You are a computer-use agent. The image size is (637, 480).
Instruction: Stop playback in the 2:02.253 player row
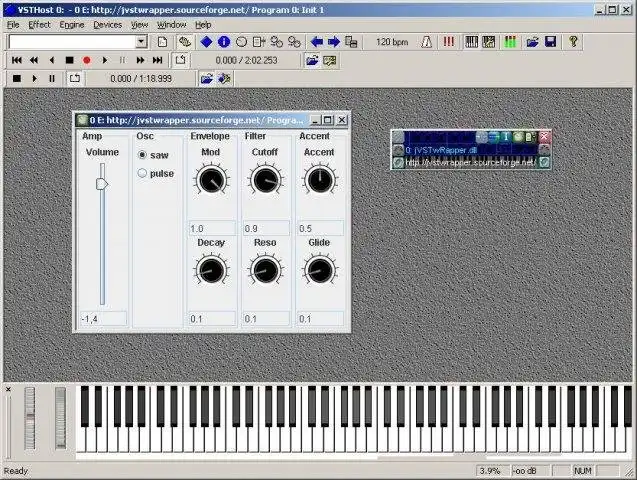click(69, 60)
